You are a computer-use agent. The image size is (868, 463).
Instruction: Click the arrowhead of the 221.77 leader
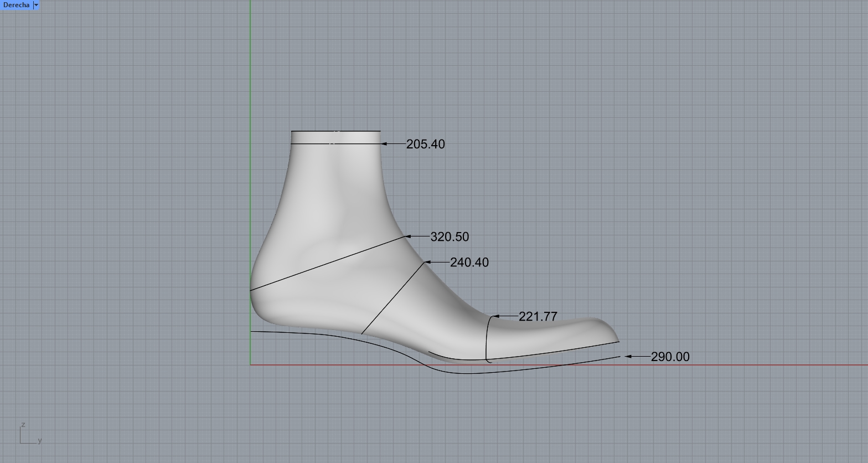click(495, 316)
